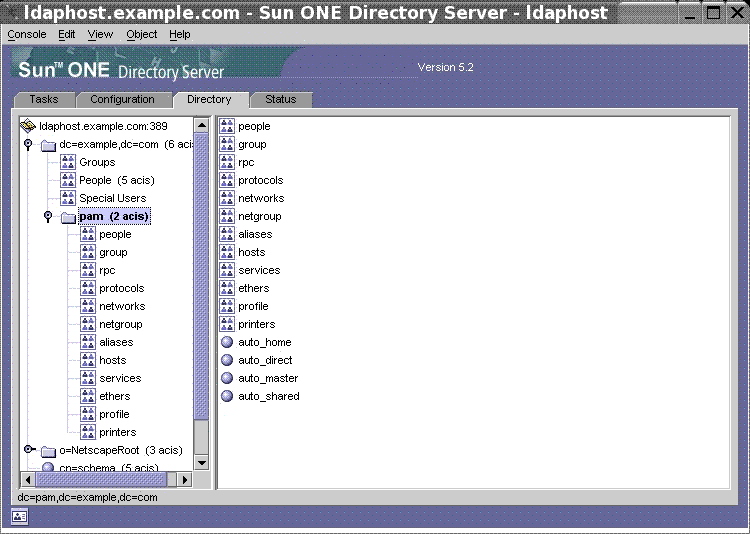Click the auto_direct sphere icon
The width and height of the screenshot is (750, 534).
227,360
